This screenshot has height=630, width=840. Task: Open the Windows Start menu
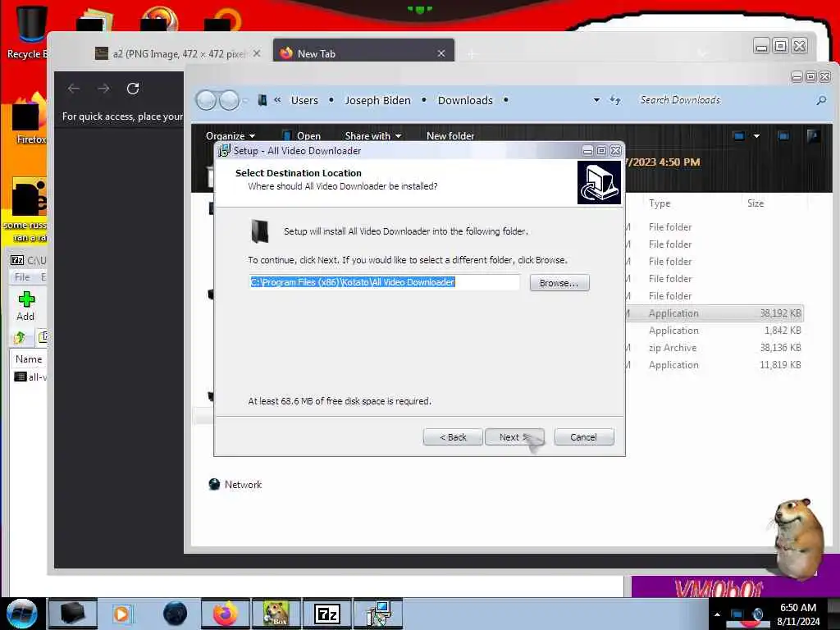(x=22, y=614)
